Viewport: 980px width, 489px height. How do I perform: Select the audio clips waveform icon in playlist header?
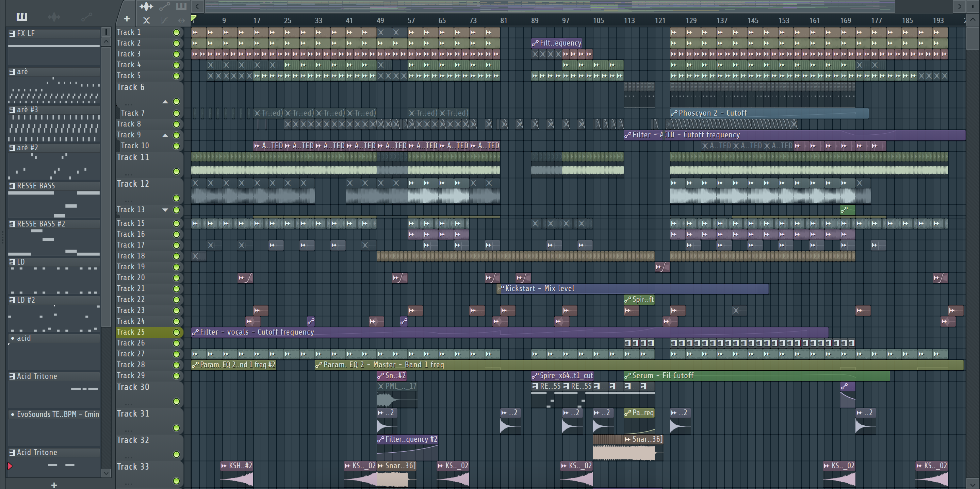[x=146, y=6]
